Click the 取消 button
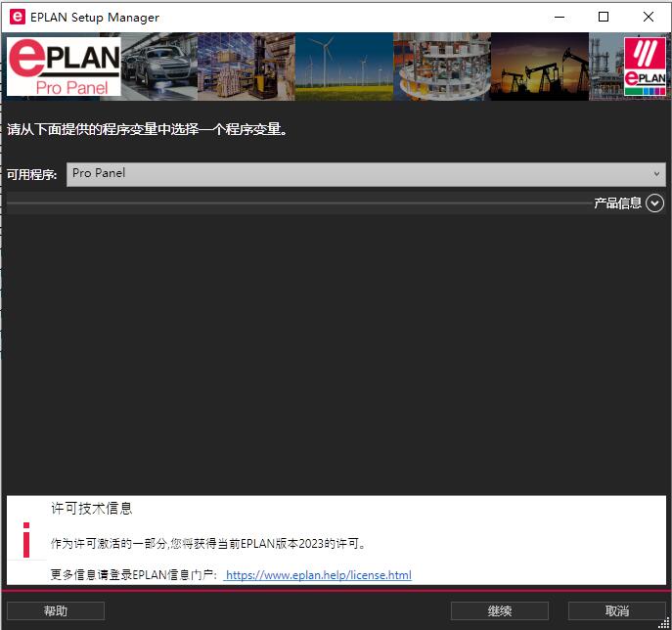The width and height of the screenshot is (672, 630). point(616,610)
